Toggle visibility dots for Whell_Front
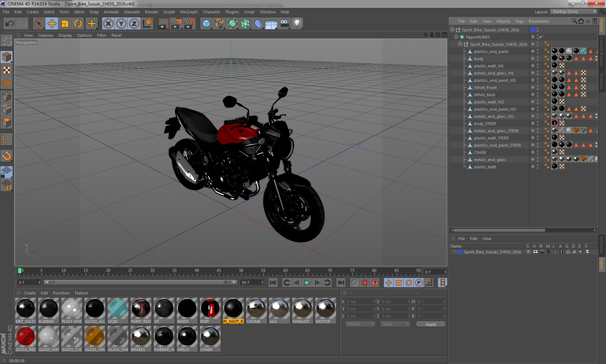606x364 pixels. pyautogui.click(x=537, y=87)
